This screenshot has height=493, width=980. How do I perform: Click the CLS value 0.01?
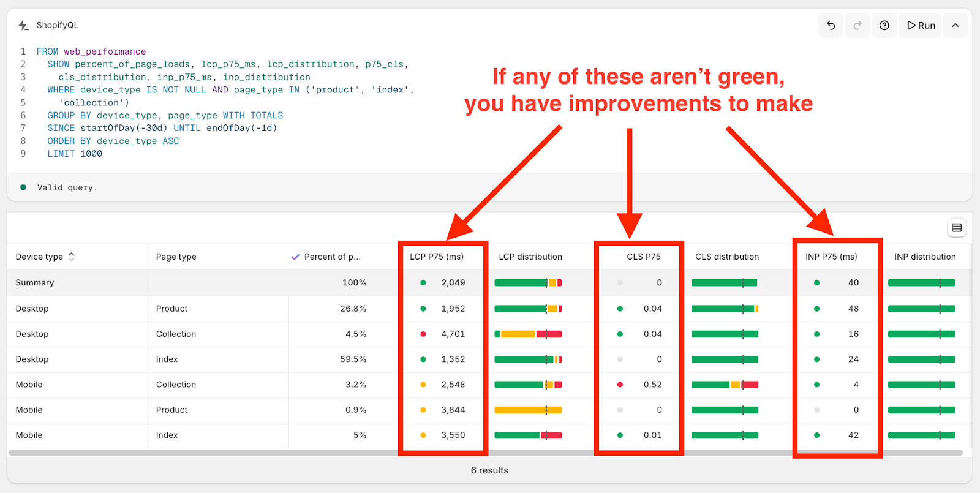[653, 435]
